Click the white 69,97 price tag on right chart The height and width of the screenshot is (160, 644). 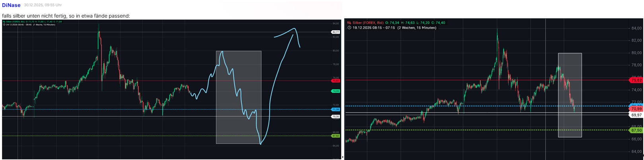coord(636,115)
